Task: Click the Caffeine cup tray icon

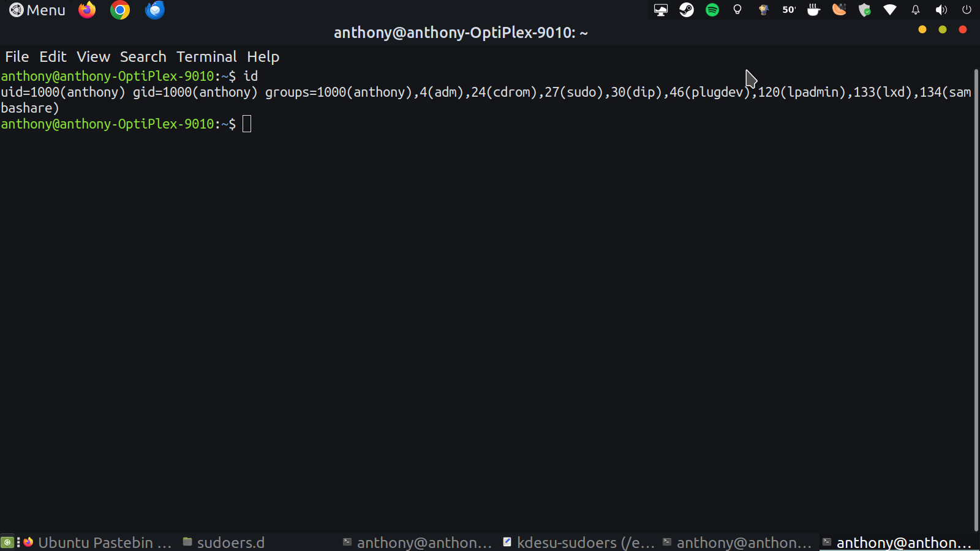Action: click(813, 10)
